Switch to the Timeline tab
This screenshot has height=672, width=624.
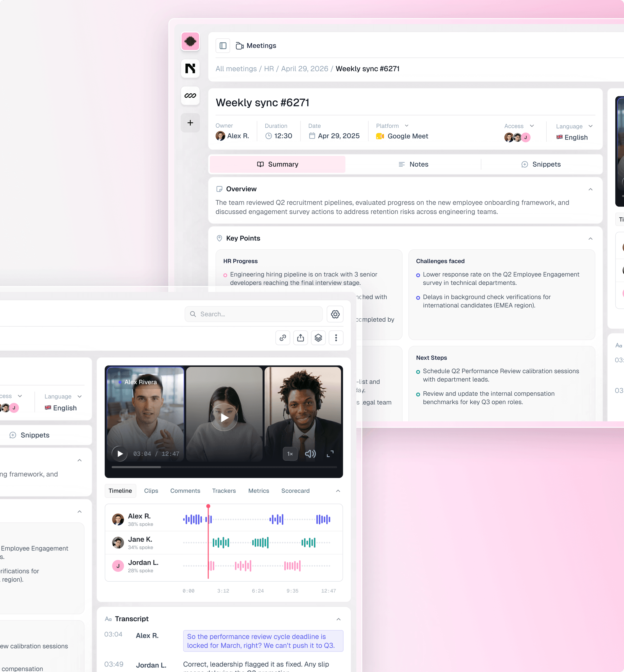click(120, 491)
